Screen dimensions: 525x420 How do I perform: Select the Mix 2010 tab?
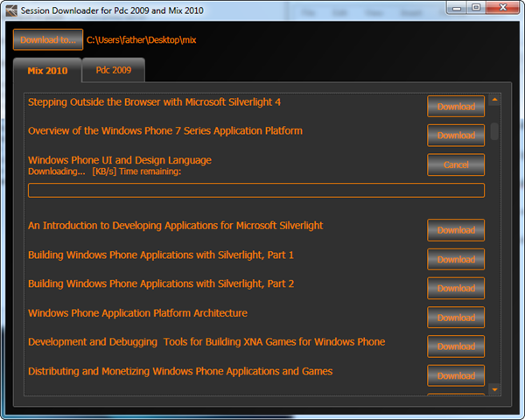[47, 70]
